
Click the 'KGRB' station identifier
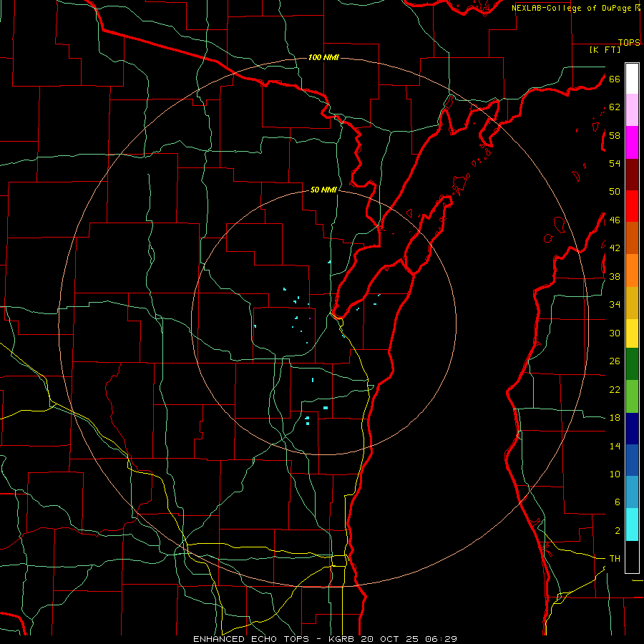point(343,639)
